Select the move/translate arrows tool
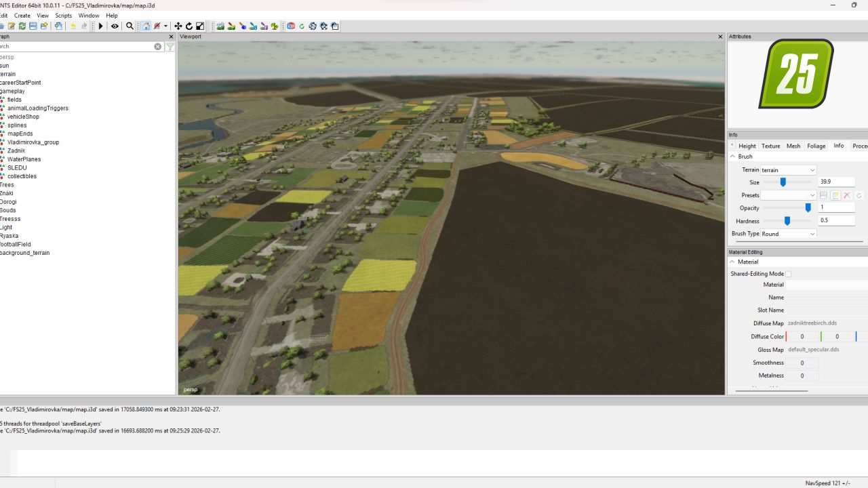The width and height of the screenshot is (868, 488). pyautogui.click(x=178, y=26)
